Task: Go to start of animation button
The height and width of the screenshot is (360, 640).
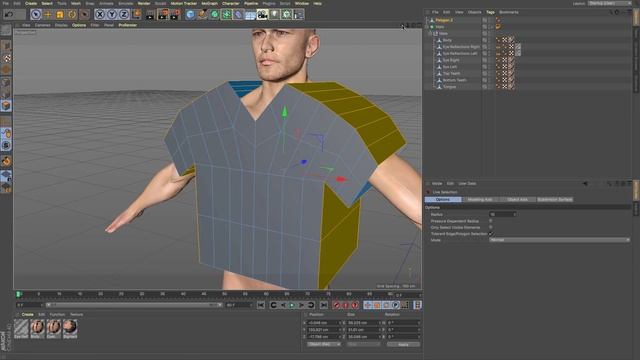Action: [261, 305]
